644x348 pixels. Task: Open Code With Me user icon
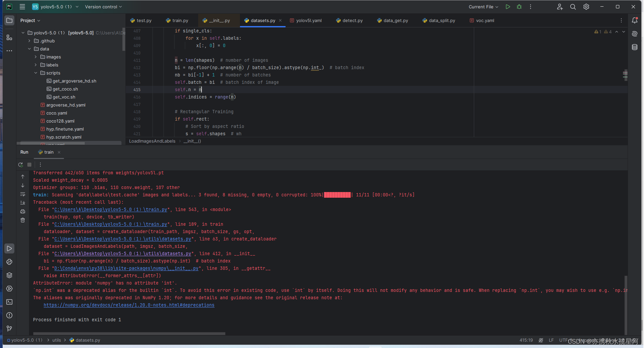tap(560, 7)
